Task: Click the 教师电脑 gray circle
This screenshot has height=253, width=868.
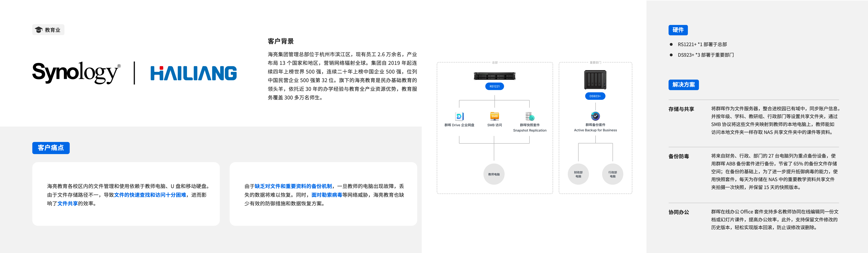Action: 494,174
